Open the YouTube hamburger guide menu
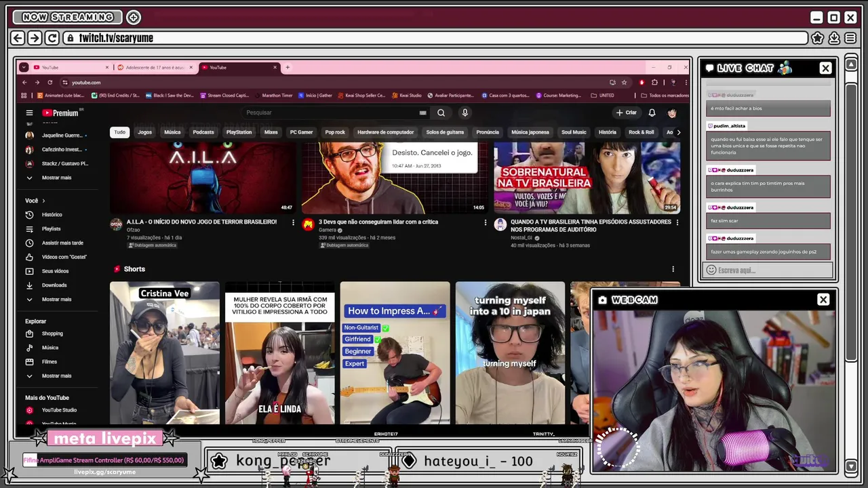Image resolution: width=868 pixels, height=488 pixels. (x=29, y=113)
